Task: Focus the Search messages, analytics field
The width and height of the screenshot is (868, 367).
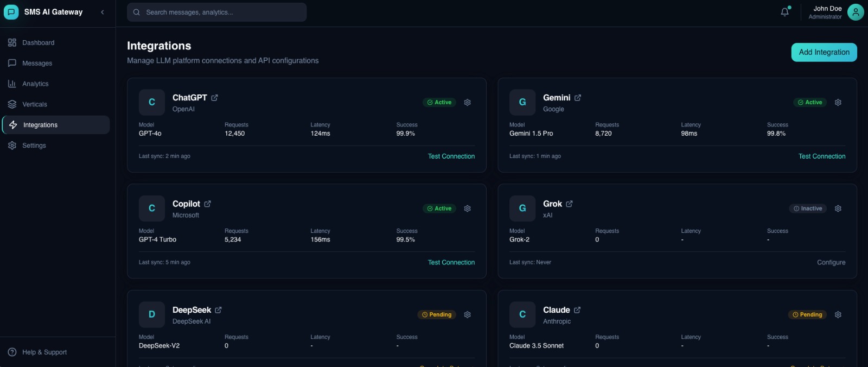Action: (x=216, y=12)
